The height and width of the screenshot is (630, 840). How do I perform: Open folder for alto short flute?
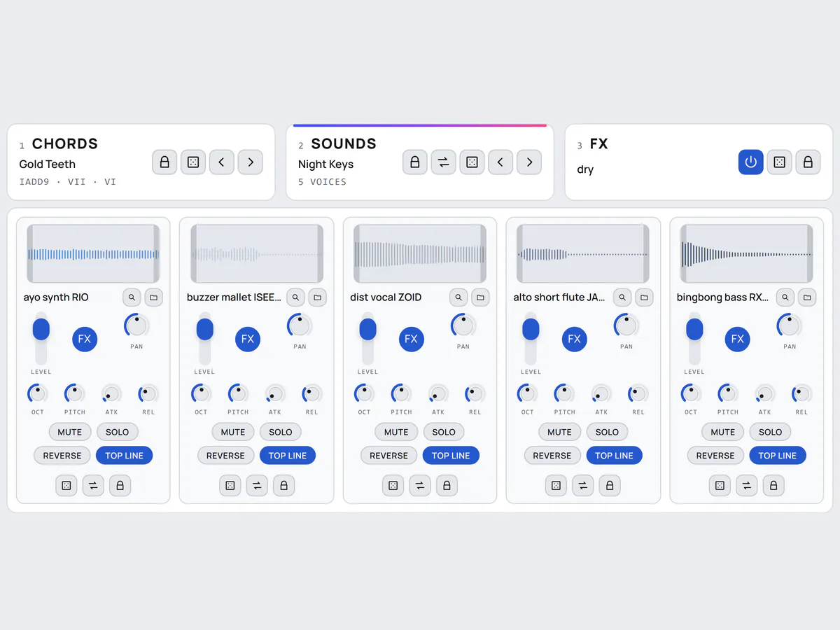tap(644, 297)
